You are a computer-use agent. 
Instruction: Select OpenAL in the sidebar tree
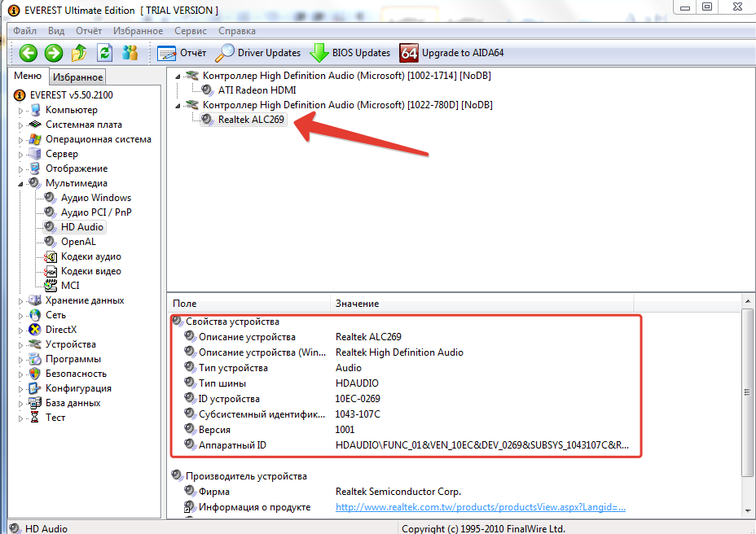[77, 242]
